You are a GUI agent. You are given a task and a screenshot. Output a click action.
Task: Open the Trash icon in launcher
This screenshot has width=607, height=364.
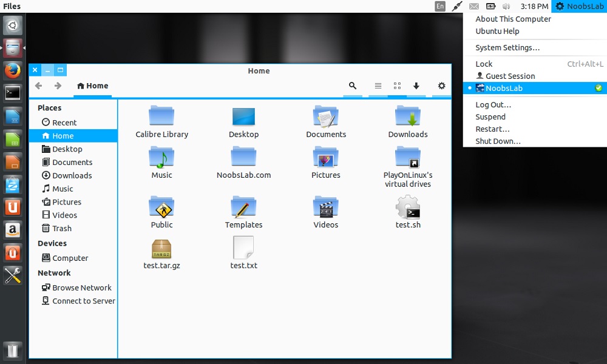tap(12, 351)
